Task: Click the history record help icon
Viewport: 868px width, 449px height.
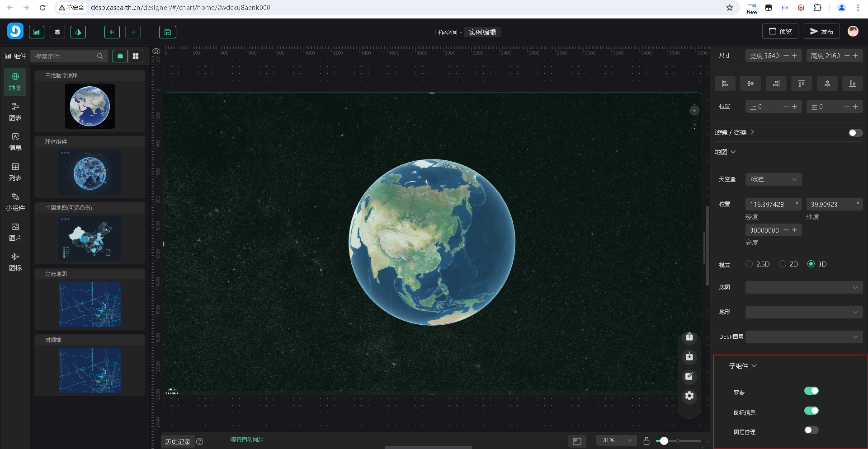Action: [x=200, y=442]
